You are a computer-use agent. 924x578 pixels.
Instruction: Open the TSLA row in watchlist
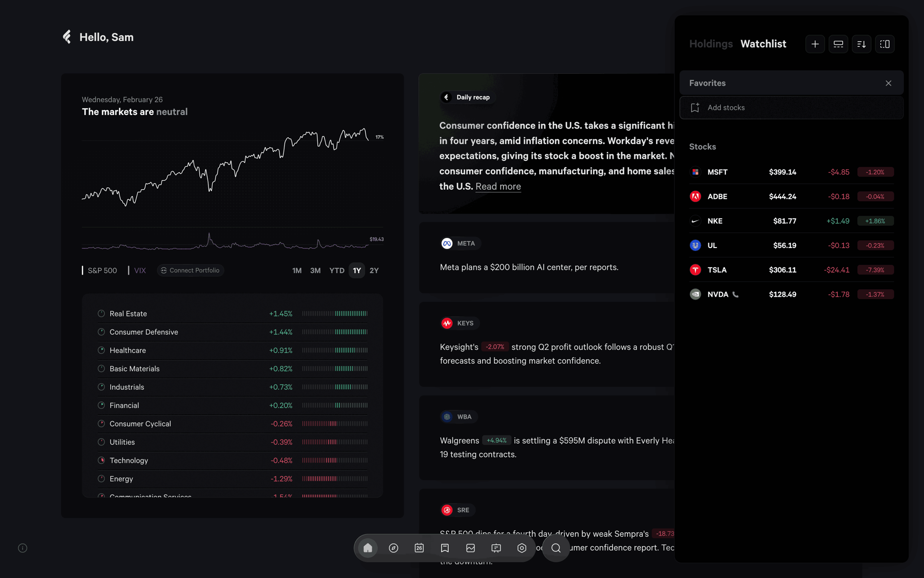click(791, 270)
